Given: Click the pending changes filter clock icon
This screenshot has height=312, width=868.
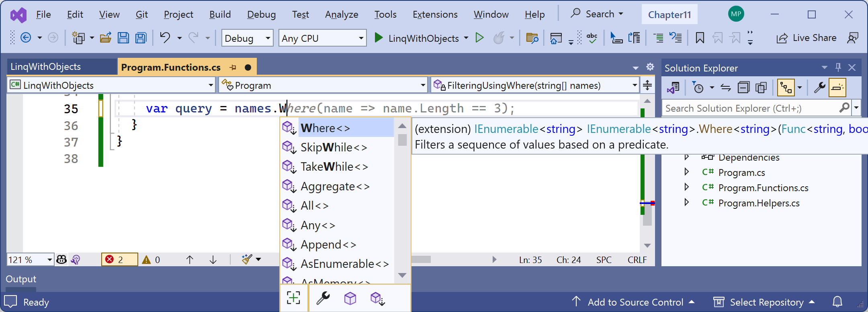Looking at the screenshot, I should point(698,88).
